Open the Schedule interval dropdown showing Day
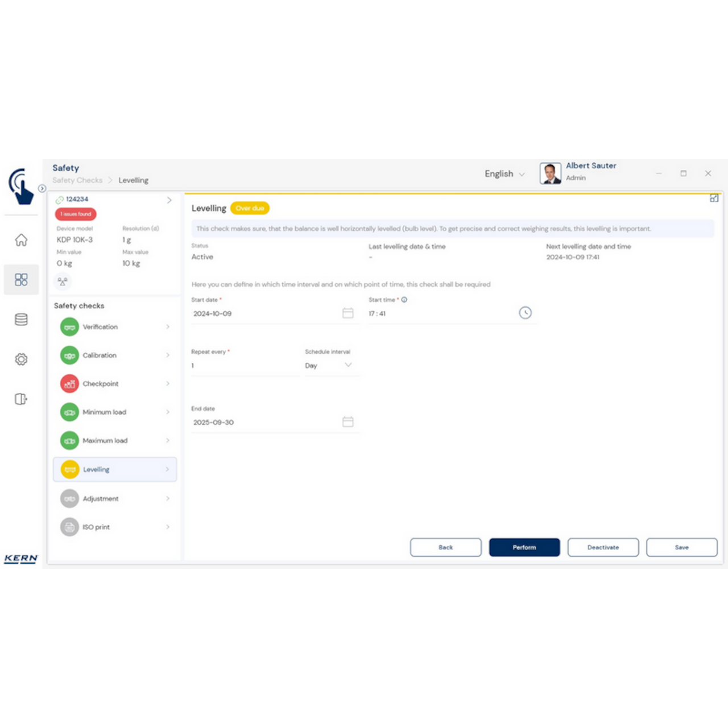The image size is (728, 728). tap(348, 365)
